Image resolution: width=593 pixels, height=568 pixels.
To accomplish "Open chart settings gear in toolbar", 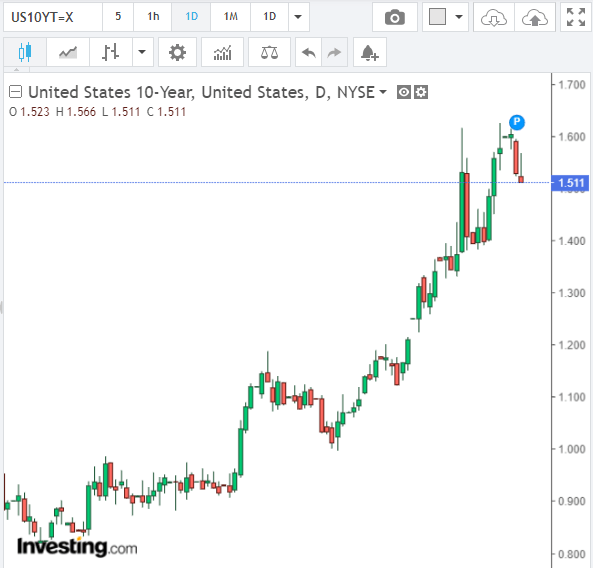I will click(177, 52).
